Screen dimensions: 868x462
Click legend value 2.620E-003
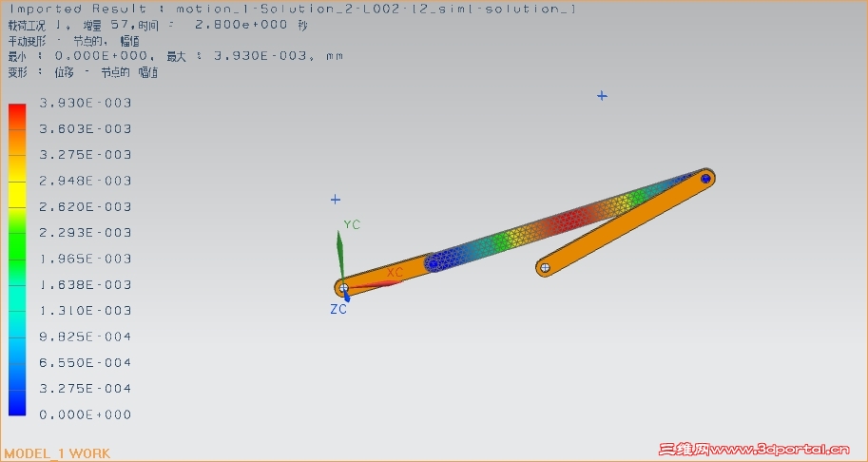[86, 207]
